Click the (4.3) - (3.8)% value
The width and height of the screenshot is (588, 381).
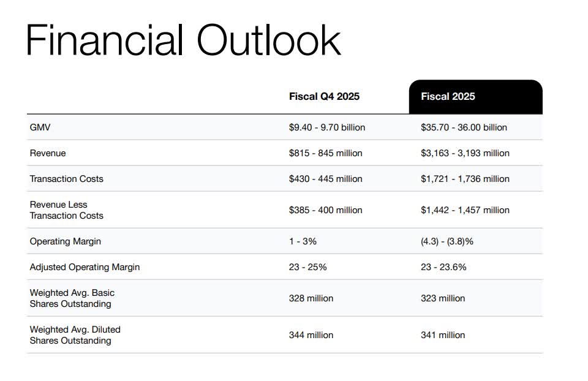click(447, 241)
